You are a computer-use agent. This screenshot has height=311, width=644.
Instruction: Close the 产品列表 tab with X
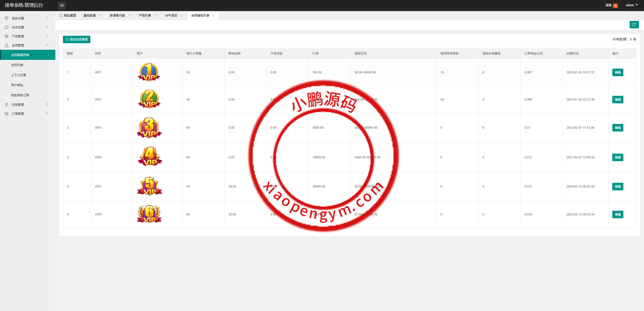pos(155,16)
